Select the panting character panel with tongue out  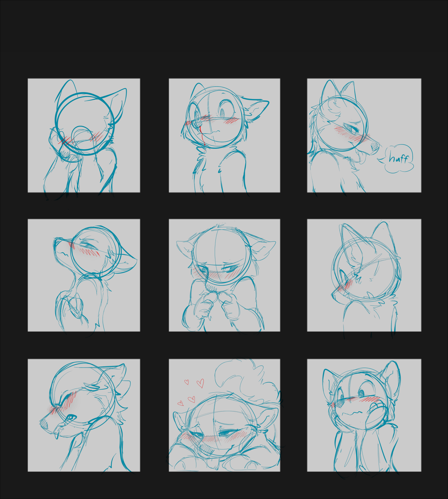(364, 135)
